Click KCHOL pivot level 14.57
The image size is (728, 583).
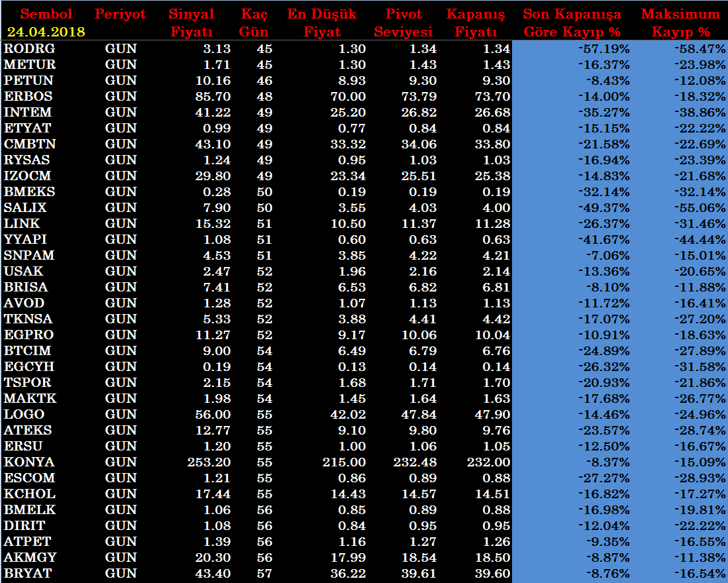419,494
